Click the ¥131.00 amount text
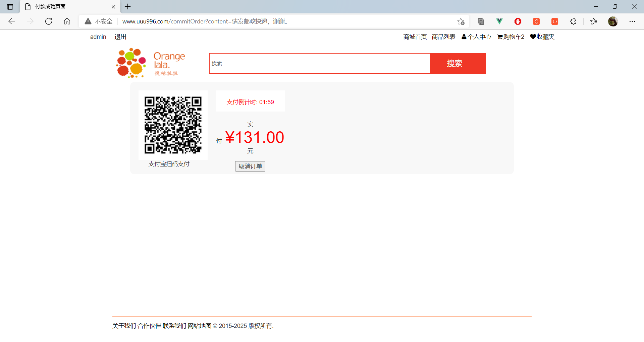The width and height of the screenshot is (644, 342). [255, 137]
